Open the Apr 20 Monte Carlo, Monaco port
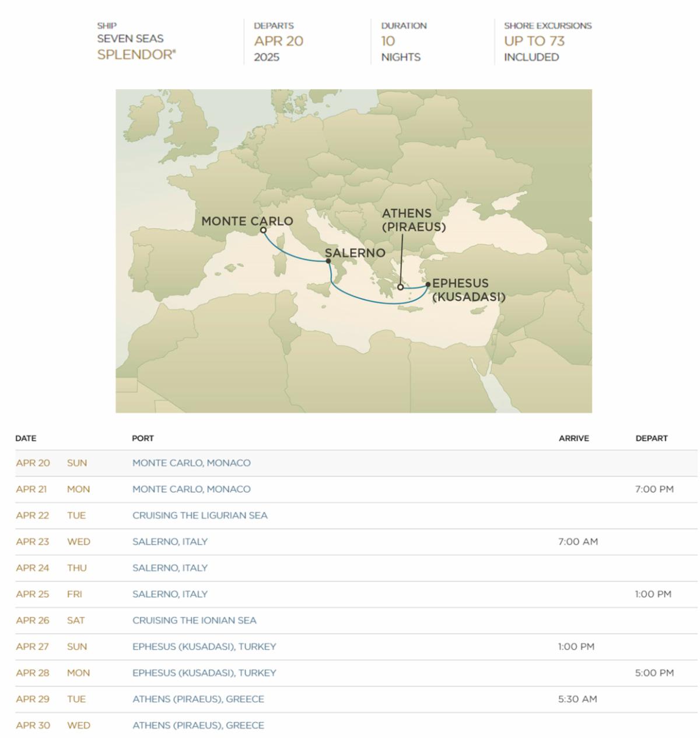 coord(191,463)
